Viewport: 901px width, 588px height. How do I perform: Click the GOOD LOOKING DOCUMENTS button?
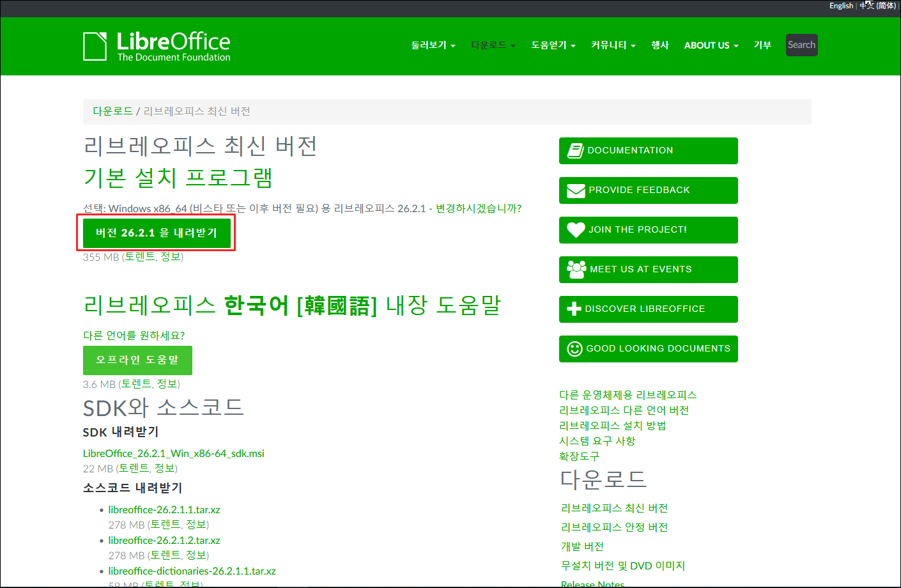pos(649,349)
